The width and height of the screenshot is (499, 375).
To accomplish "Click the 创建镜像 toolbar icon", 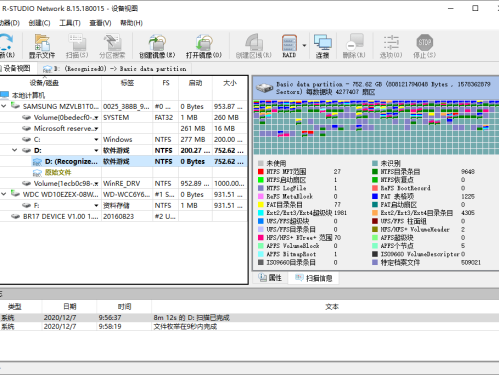I will (157, 46).
